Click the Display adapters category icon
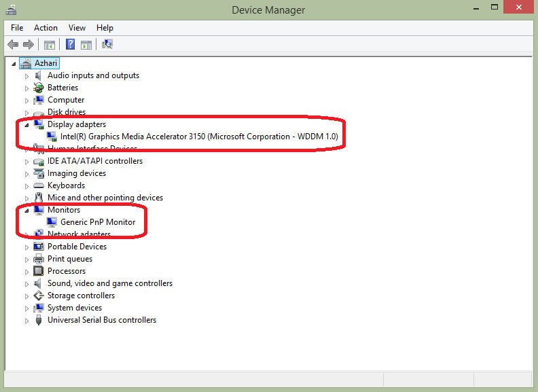This screenshot has height=392, width=538. (x=39, y=124)
